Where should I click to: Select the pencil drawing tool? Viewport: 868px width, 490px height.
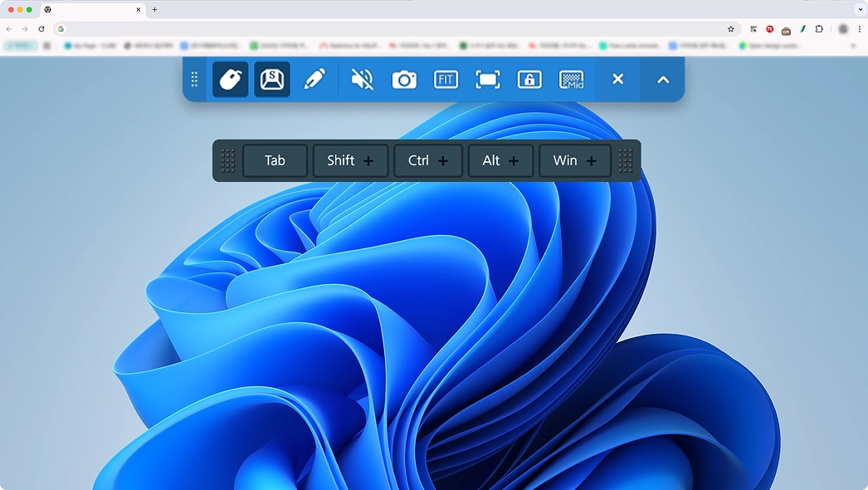(315, 80)
